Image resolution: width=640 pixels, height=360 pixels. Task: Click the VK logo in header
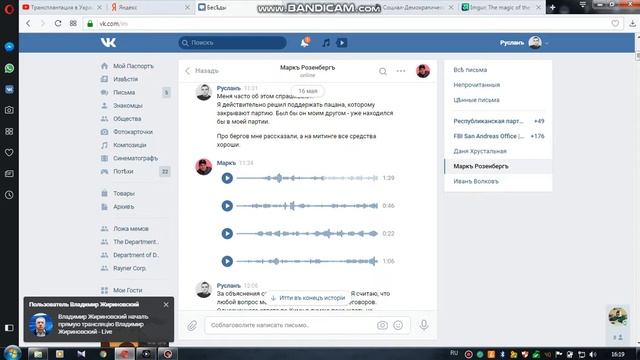[x=108, y=42]
